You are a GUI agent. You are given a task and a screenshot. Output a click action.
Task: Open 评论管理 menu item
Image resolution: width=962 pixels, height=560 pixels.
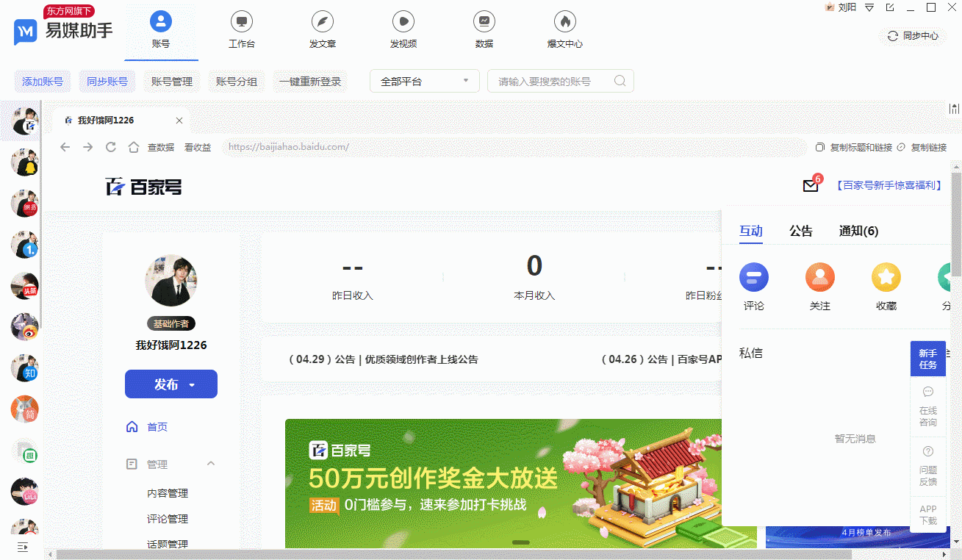click(x=168, y=519)
